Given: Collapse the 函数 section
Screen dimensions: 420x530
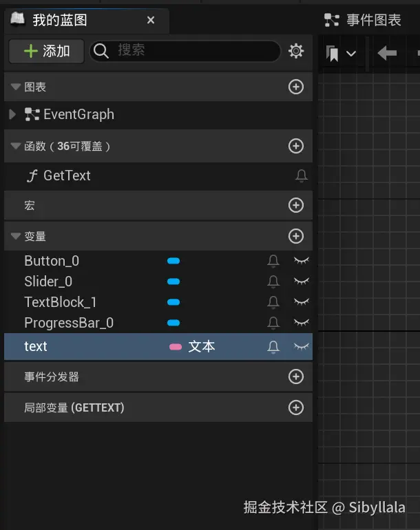Looking at the screenshot, I should tap(15, 146).
